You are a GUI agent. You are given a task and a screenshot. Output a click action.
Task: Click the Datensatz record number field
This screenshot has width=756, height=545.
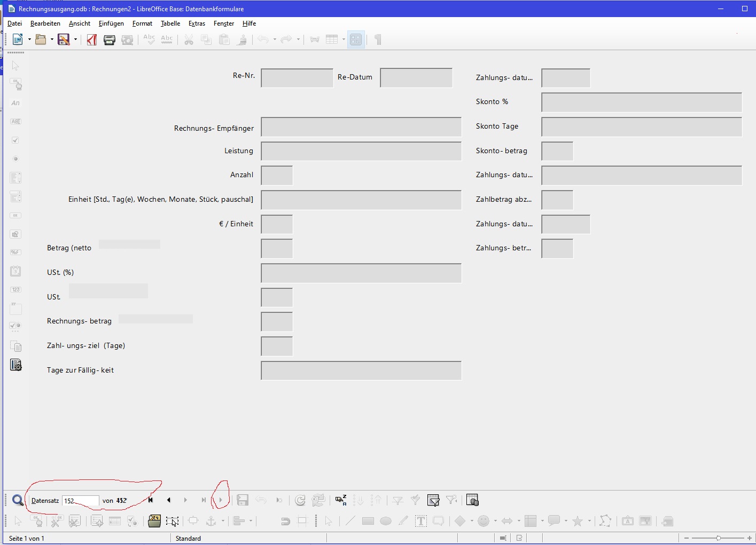pos(81,501)
